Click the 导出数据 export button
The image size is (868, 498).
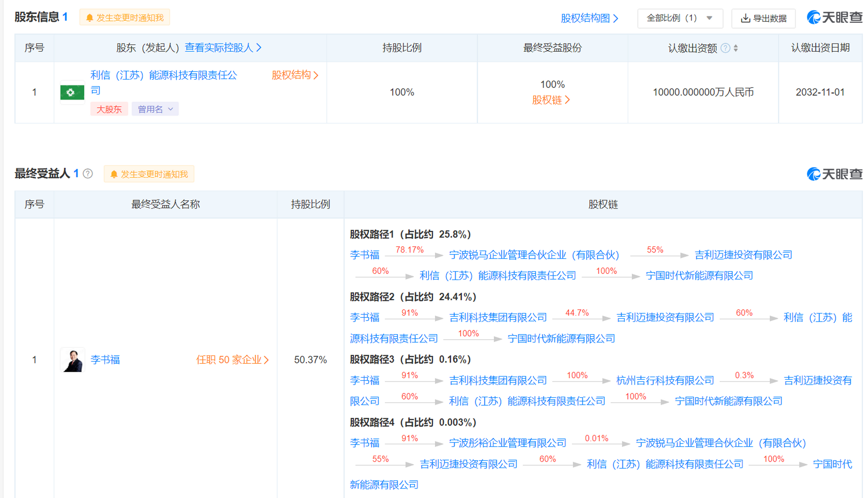coord(763,18)
